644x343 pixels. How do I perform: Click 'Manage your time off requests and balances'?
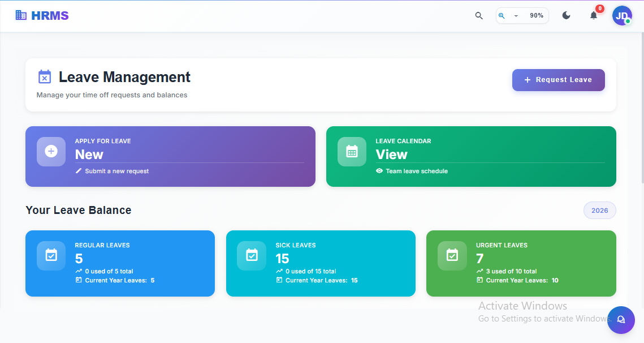point(112,95)
